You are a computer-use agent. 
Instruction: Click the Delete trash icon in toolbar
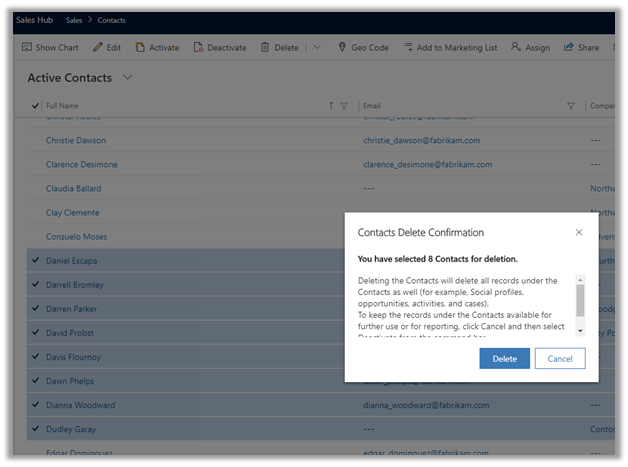(265, 47)
